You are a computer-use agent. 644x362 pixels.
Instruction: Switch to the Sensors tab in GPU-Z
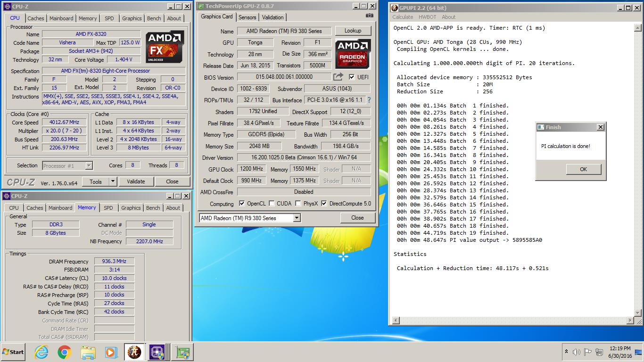(248, 17)
